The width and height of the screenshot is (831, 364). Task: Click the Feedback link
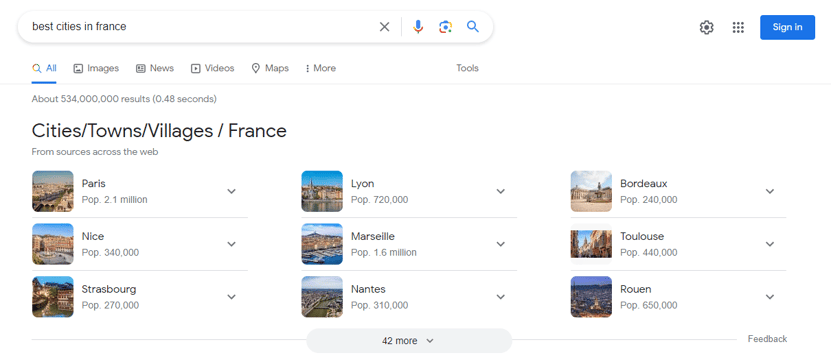pos(767,339)
